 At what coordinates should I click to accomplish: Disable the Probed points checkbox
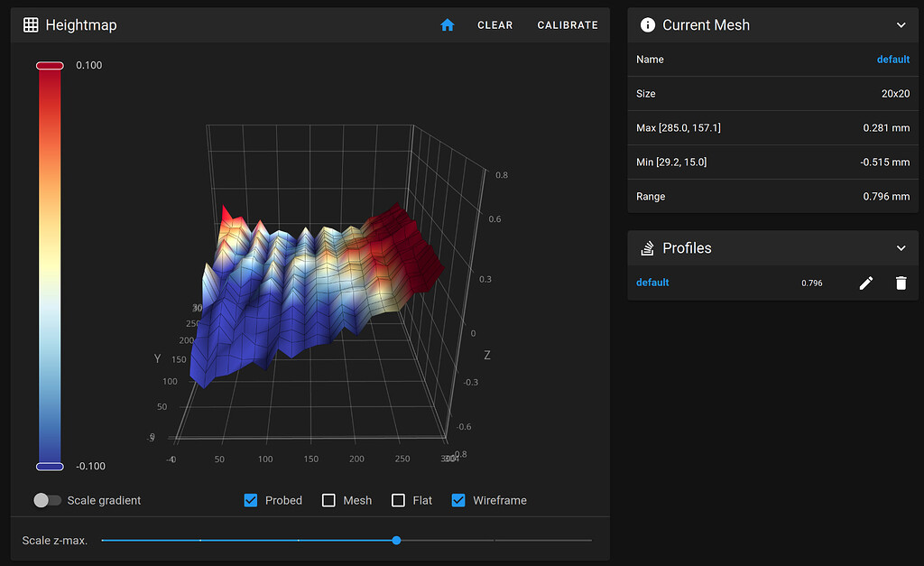[x=250, y=500]
